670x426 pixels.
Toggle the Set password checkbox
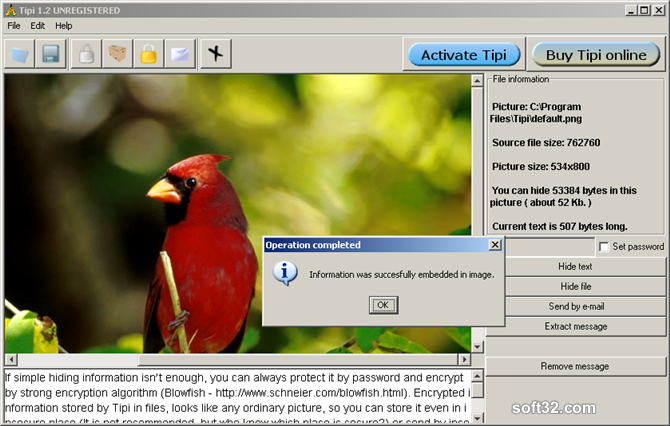tap(604, 247)
